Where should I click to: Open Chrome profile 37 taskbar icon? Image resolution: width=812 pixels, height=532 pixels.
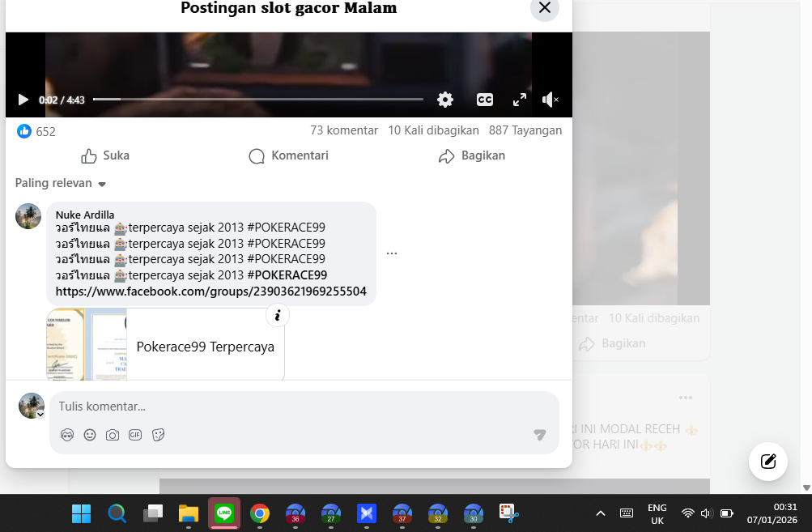click(402, 513)
